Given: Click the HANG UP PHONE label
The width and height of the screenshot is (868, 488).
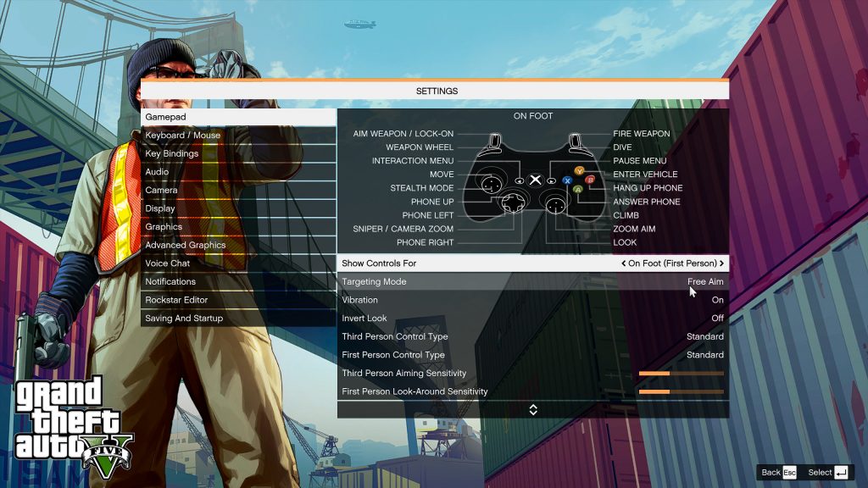Looking at the screenshot, I should 648,188.
